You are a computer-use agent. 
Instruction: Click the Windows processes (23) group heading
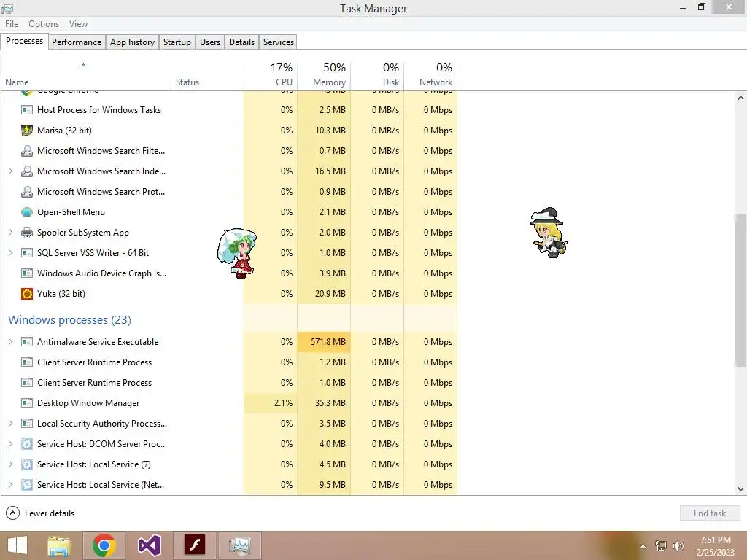pyautogui.click(x=69, y=319)
